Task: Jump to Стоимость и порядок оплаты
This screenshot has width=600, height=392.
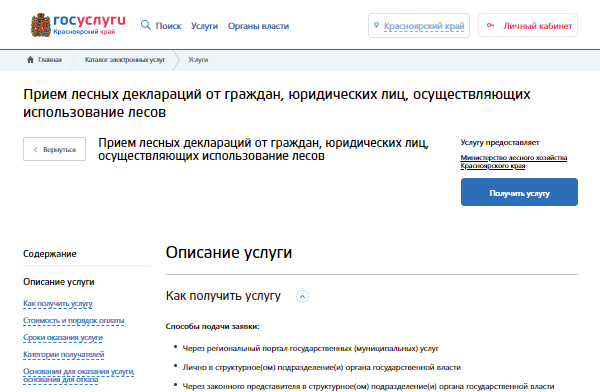Action: click(73, 320)
